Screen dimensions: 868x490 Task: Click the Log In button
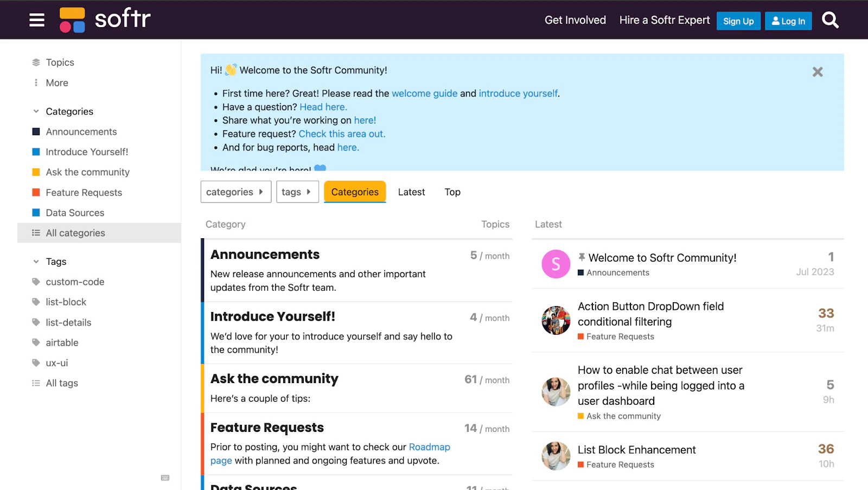point(788,21)
